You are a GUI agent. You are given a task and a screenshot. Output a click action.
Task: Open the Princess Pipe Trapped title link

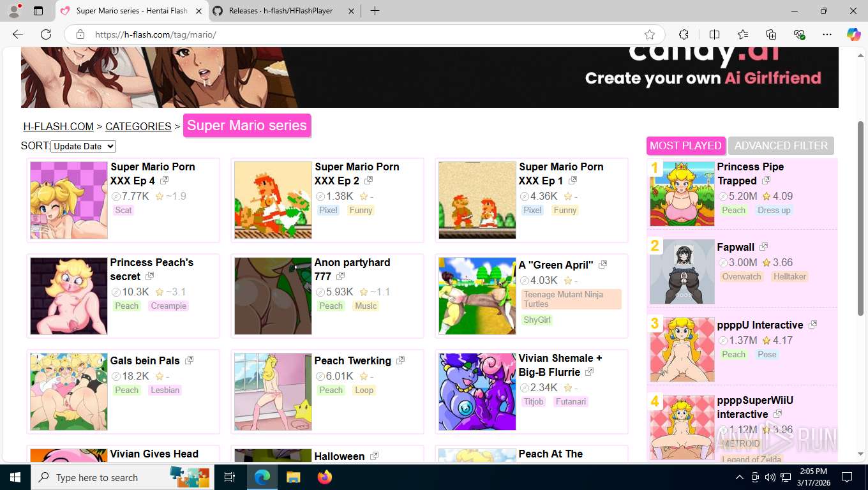[750, 174]
